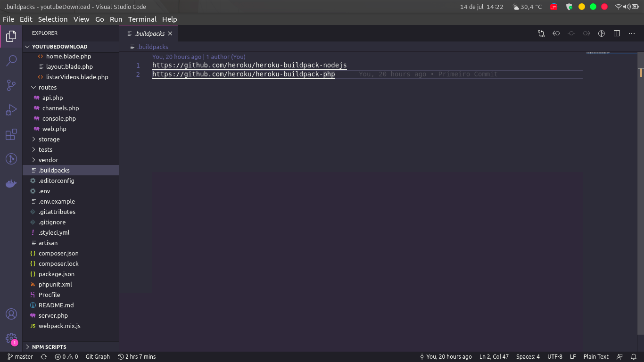
Task: Open the notifications bell
Action: [x=634, y=357]
